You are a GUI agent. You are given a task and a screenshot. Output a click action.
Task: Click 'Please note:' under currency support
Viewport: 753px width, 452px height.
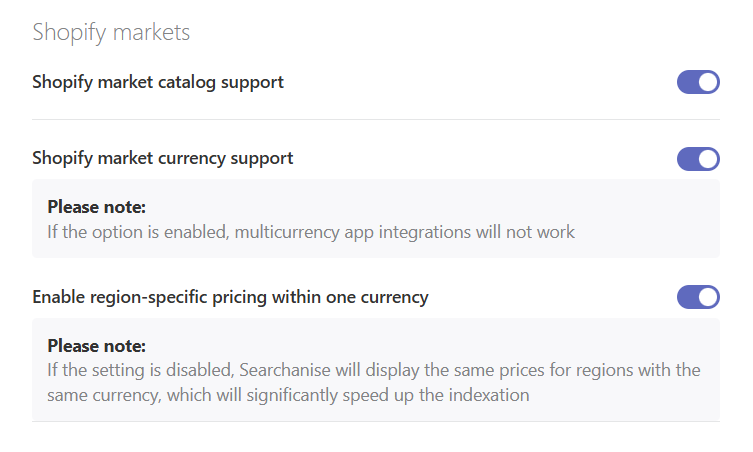pyautogui.click(x=97, y=208)
